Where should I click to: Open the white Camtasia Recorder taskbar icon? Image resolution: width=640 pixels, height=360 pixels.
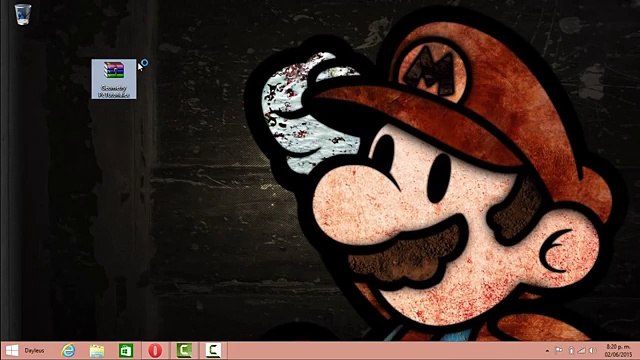213,350
